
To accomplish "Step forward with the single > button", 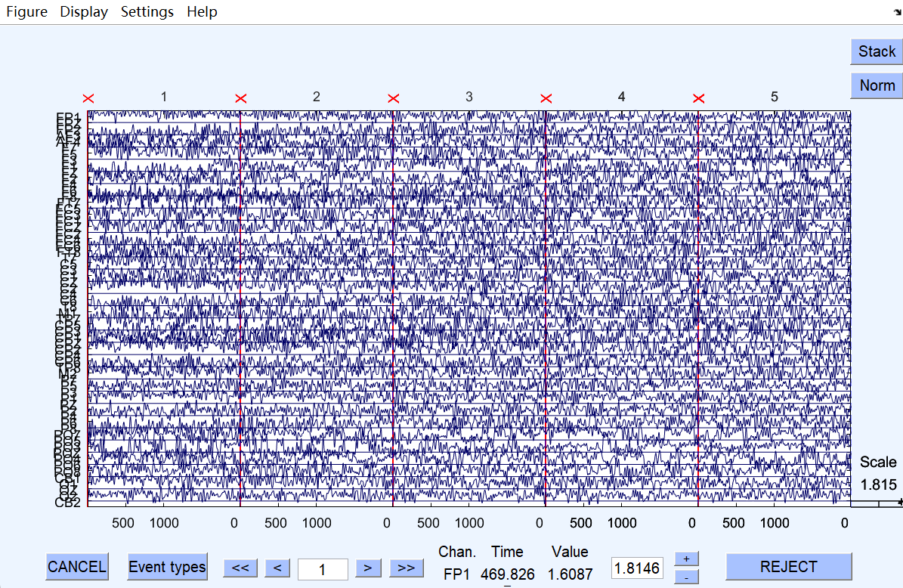I will 368,568.
